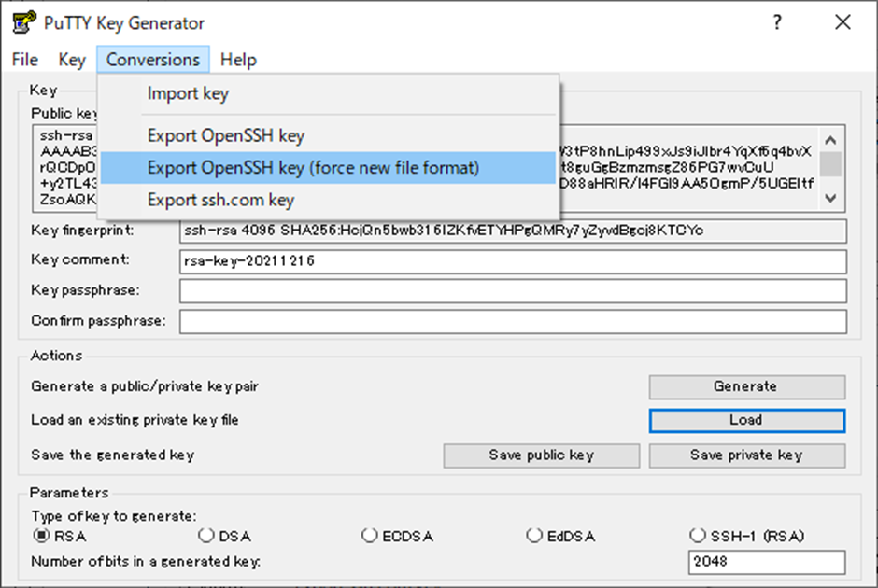Choose Export ssh.com key entry

[x=328, y=200]
